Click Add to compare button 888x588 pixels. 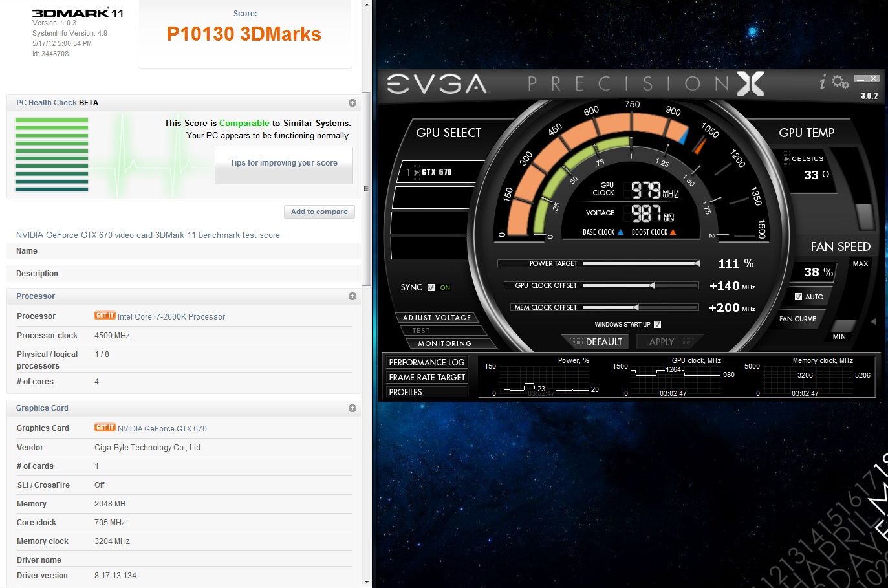(x=319, y=212)
